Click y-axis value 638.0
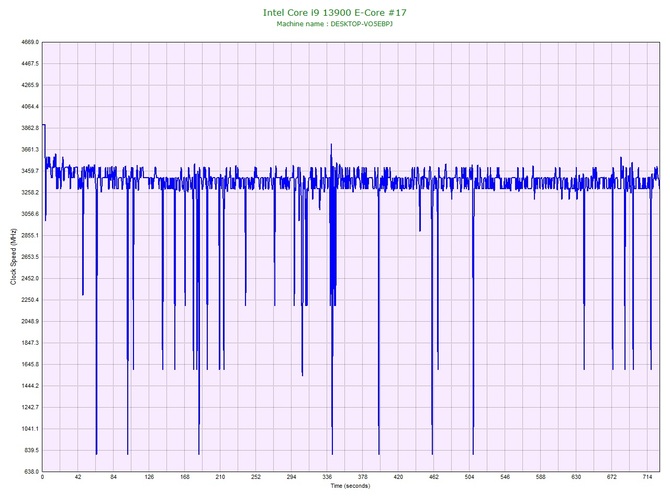The image size is (670, 503). [x=31, y=472]
